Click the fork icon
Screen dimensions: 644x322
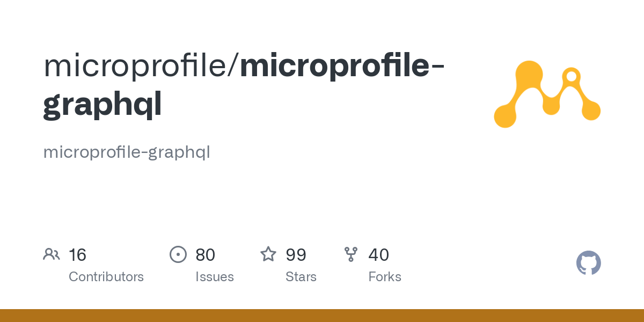tap(351, 254)
